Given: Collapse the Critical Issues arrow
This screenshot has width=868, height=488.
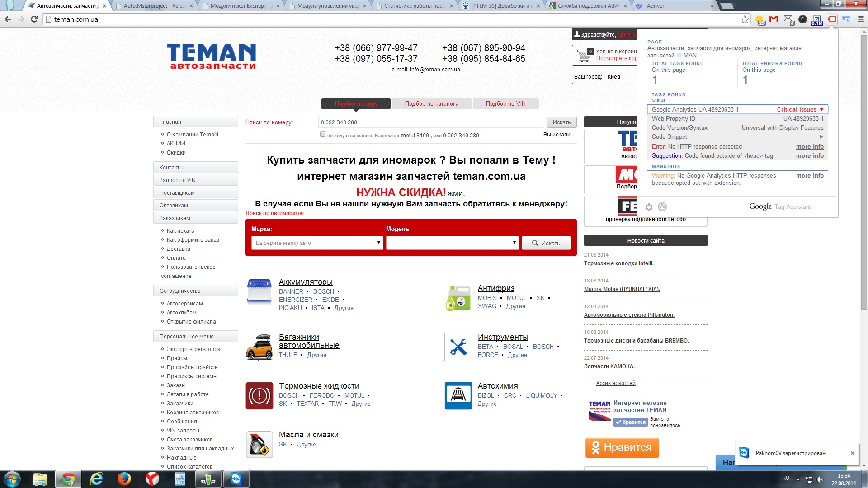Looking at the screenshot, I should point(821,109).
